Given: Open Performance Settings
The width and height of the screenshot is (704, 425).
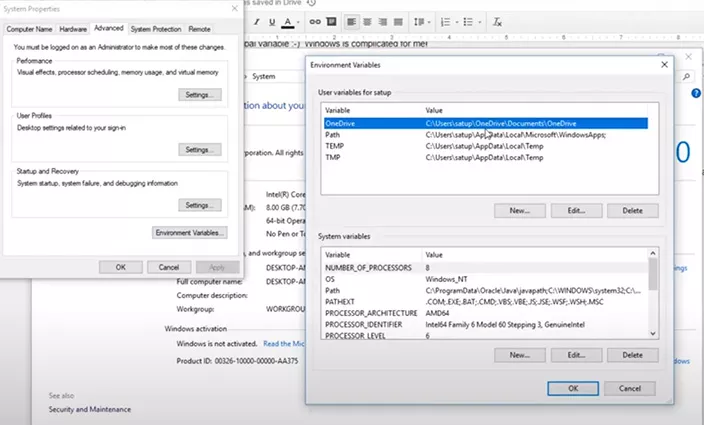Looking at the screenshot, I should pyautogui.click(x=199, y=95).
